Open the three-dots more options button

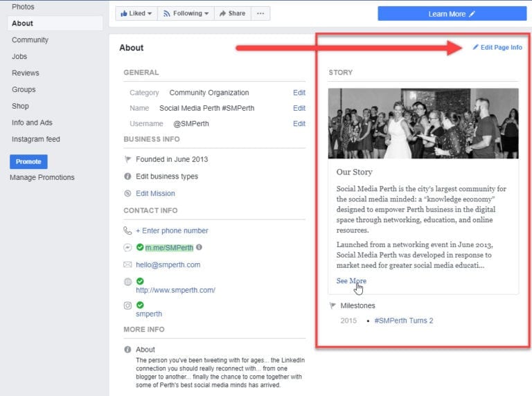[x=260, y=14]
